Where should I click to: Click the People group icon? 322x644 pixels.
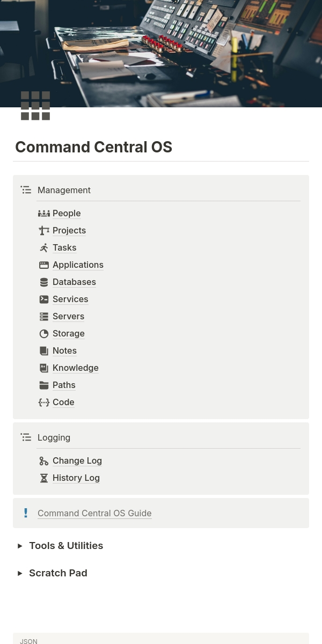pos(44,214)
